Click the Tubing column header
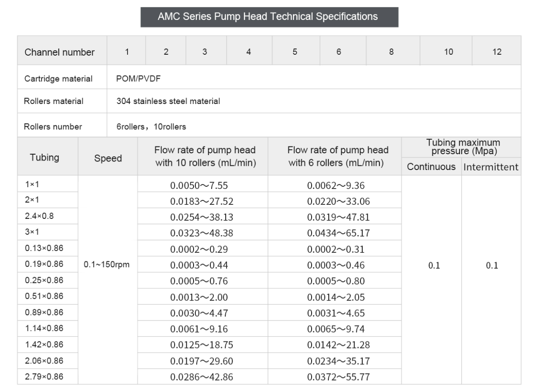Image resolution: width=535 pixels, height=392 pixels. click(x=48, y=156)
